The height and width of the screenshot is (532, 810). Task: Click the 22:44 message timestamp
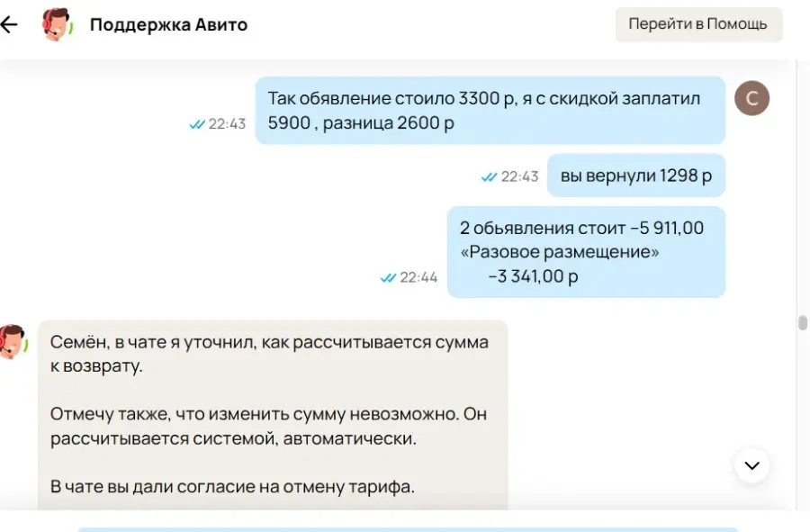pos(418,278)
